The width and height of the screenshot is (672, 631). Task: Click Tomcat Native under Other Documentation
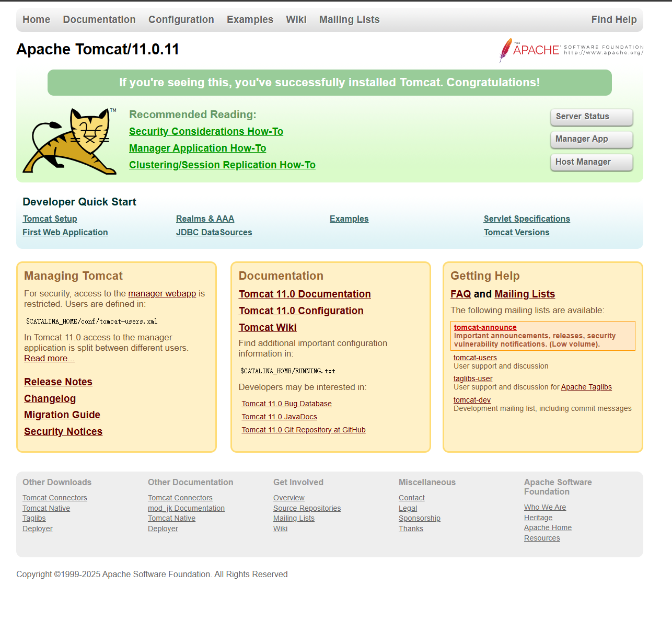(171, 518)
